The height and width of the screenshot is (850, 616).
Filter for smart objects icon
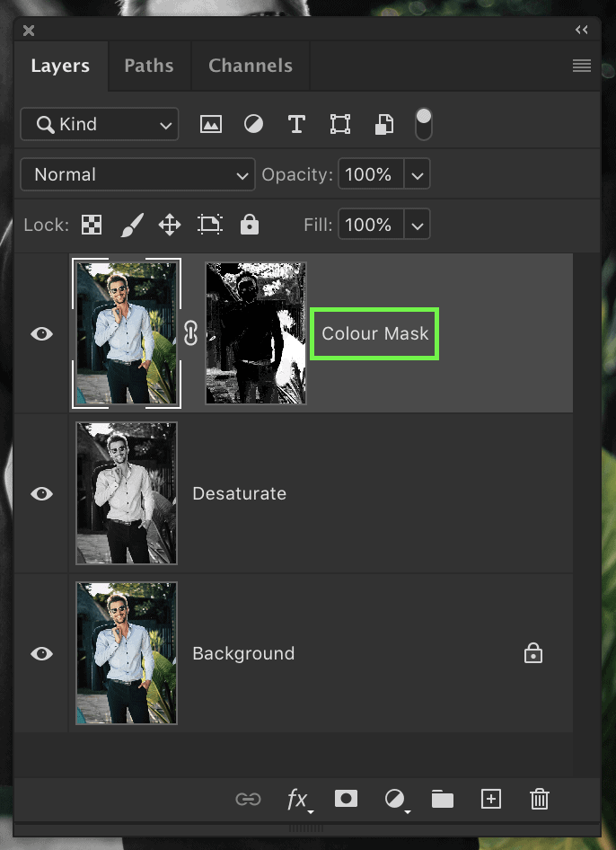tap(384, 124)
